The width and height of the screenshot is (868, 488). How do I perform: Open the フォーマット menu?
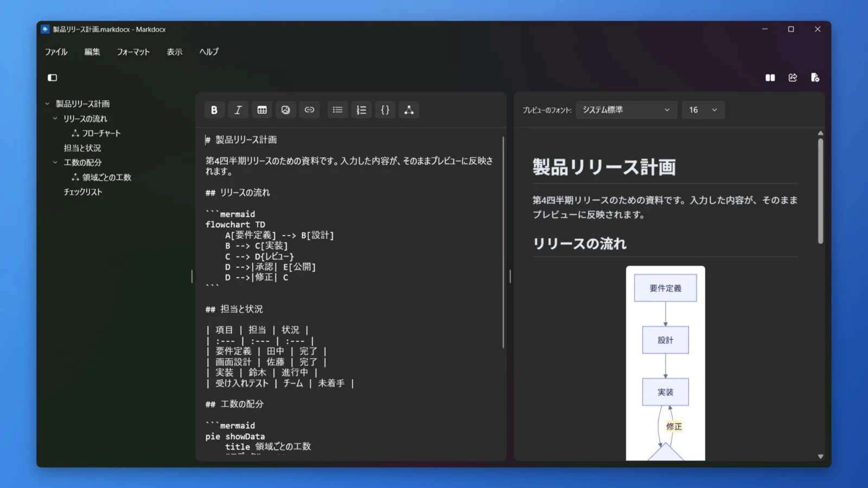pyautogui.click(x=133, y=52)
